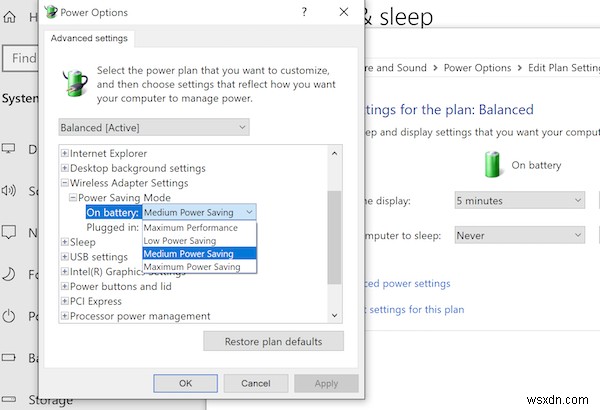Open advanced power settings link
The image size is (600, 410).
tap(408, 284)
